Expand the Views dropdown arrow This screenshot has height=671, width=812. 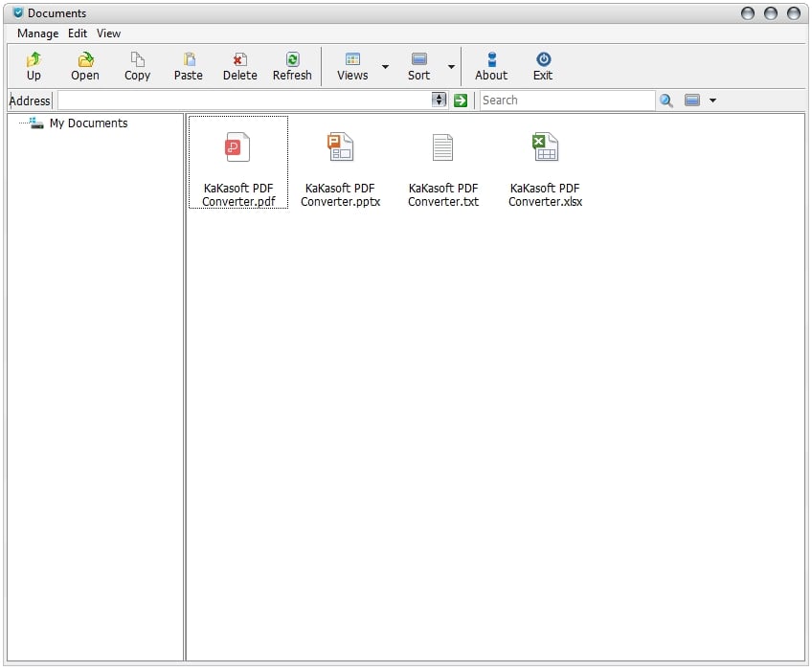(x=385, y=67)
